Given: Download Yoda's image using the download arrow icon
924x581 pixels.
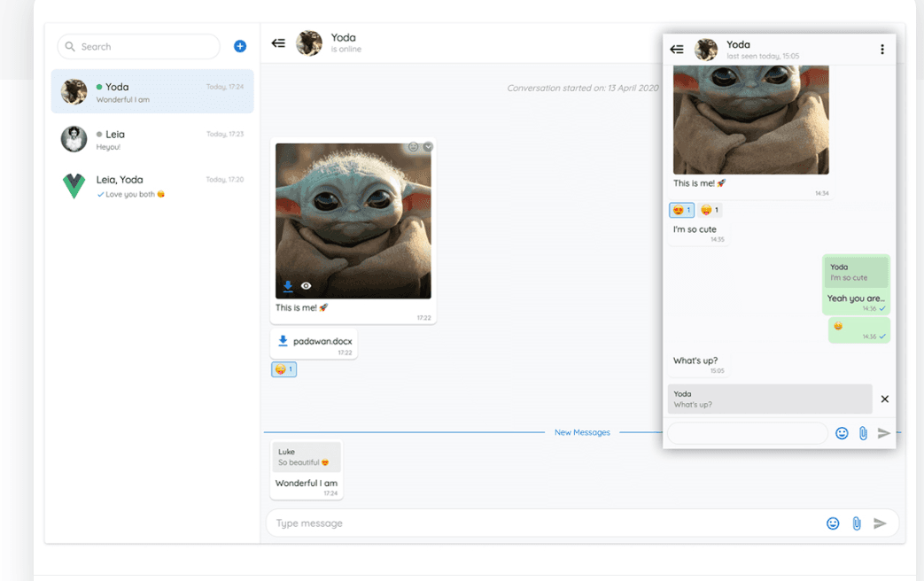Looking at the screenshot, I should click(288, 284).
